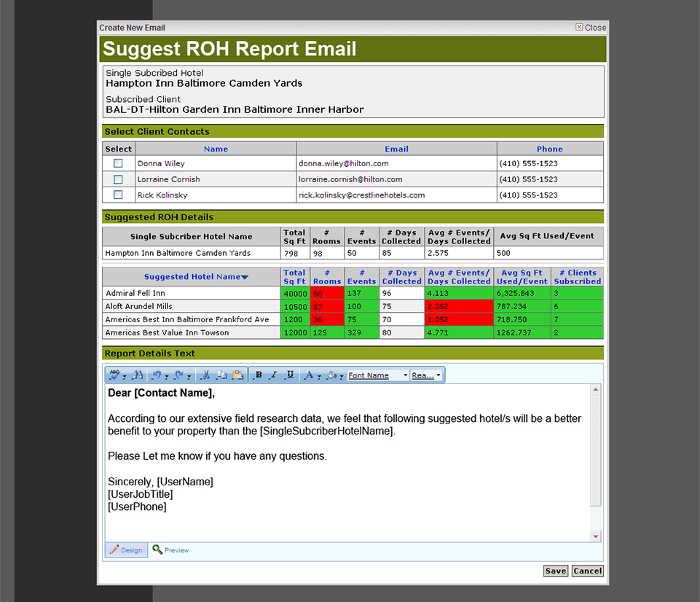700x602 pixels.
Task: Select Americas Best Value Inn Towson
Action: (x=167, y=333)
